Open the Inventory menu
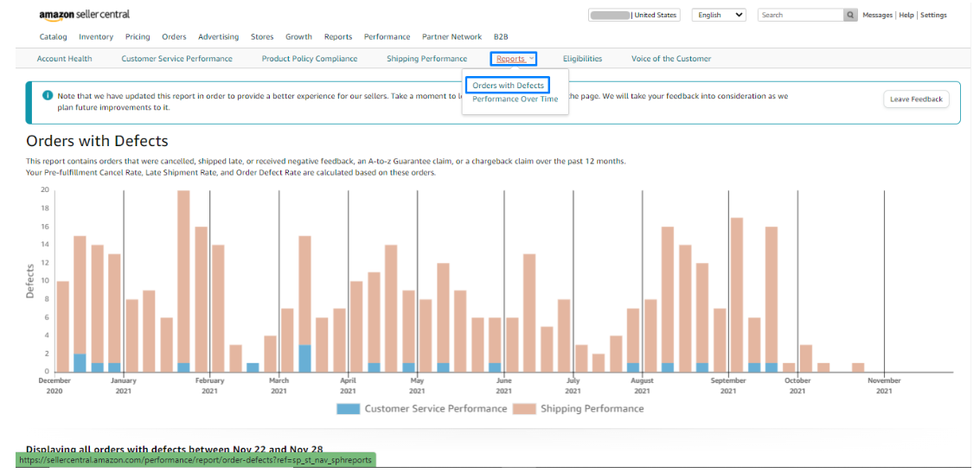Viewport: 980px width, 473px height. (x=96, y=37)
